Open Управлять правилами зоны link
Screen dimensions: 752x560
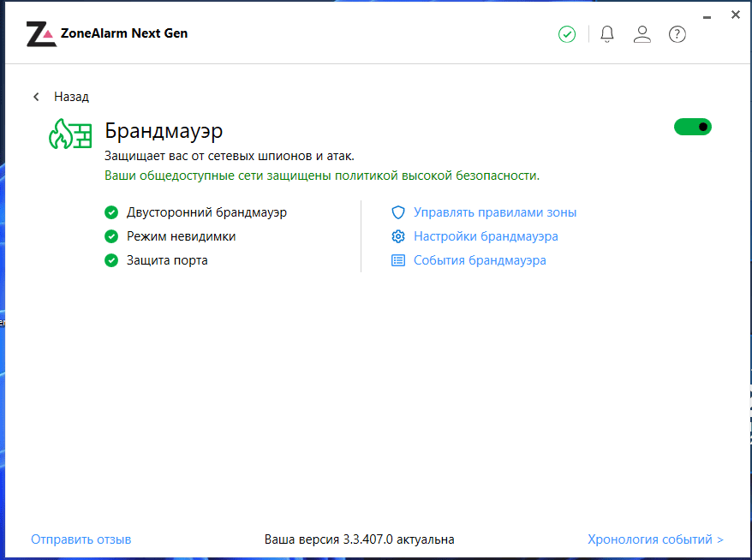[x=495, y=212]
